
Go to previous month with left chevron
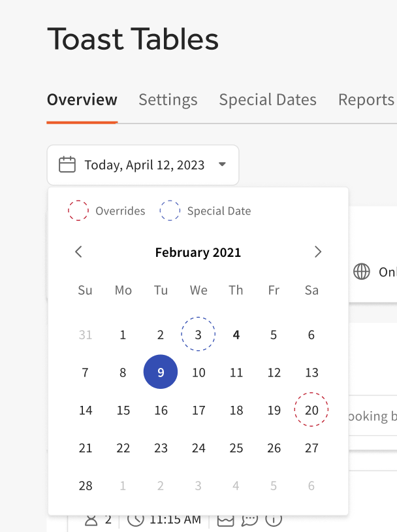[x=78, y=252]
